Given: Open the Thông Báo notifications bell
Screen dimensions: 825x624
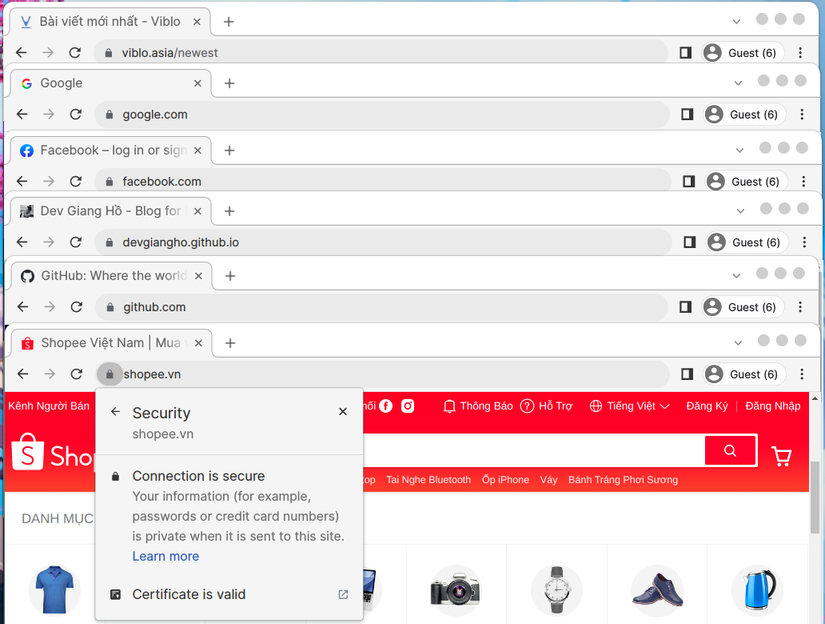Looking at the screenshot, I should [450, 406].
